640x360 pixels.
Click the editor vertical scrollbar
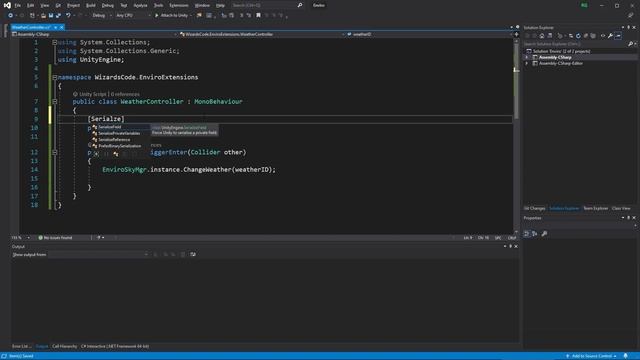click(516, 135)
